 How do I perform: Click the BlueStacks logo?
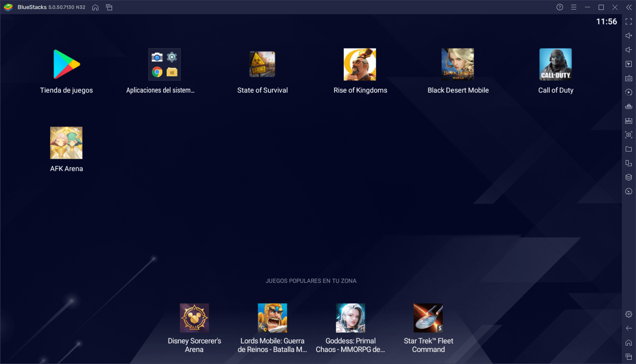[8, 7]
